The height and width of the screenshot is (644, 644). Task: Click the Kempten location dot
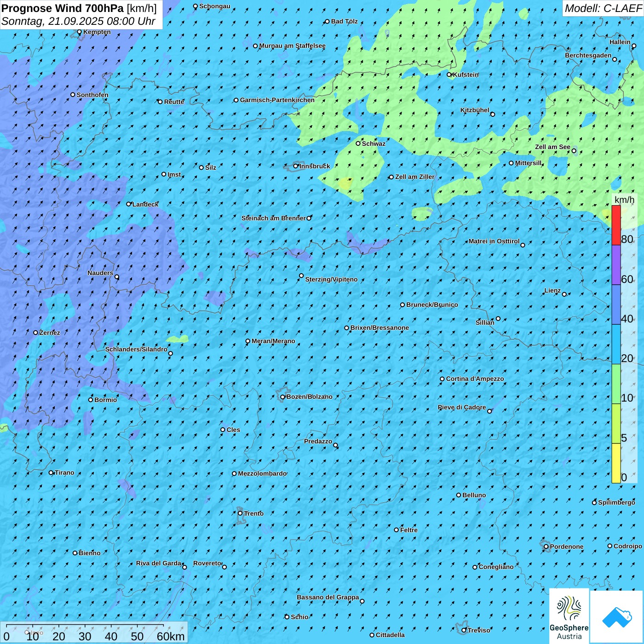[x=79, y=32]
